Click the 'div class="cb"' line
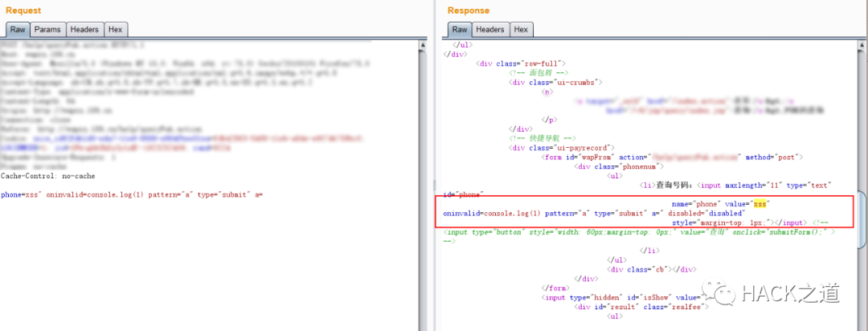The height and width of the screenshot is (331, 868). (x=652, y=269)
